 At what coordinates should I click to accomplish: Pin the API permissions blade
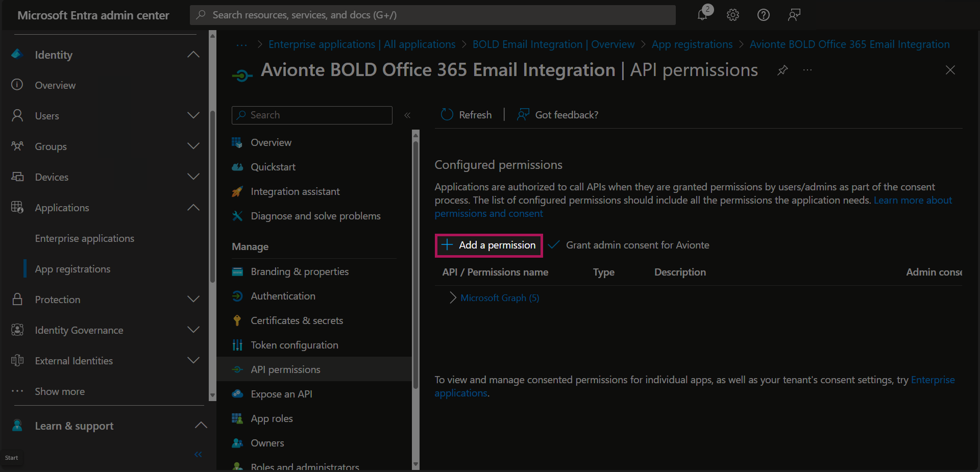[x=782, y=70]
